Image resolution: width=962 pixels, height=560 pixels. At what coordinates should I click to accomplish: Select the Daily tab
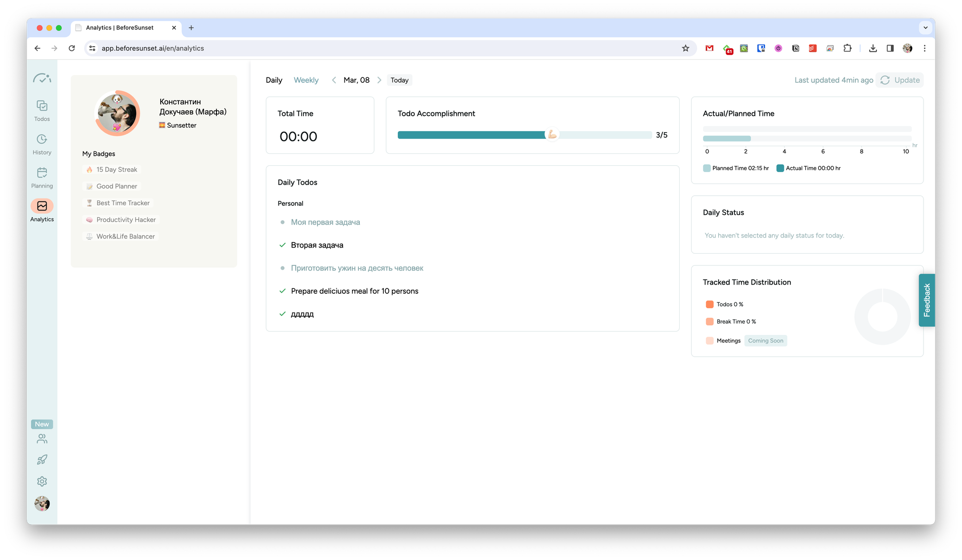coord(274,80)
